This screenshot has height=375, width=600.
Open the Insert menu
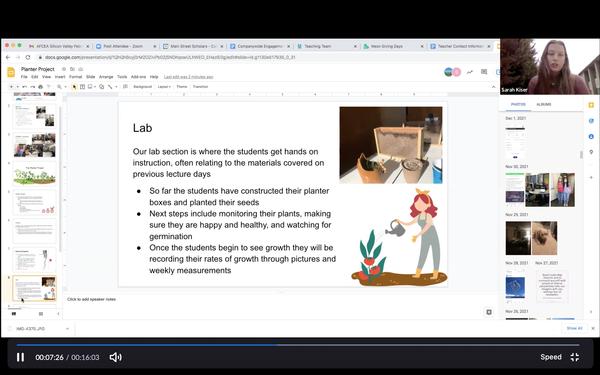(60, 77)
